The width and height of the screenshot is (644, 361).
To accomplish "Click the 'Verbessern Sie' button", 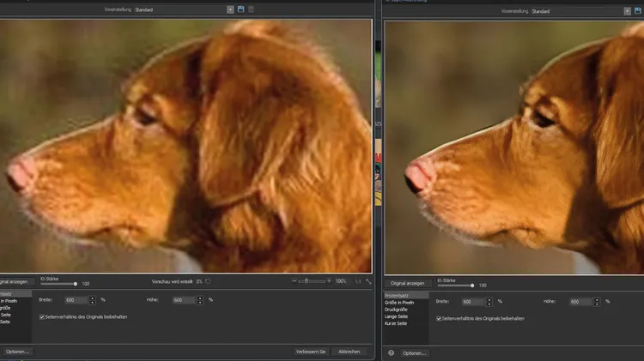I will [309, 352].
